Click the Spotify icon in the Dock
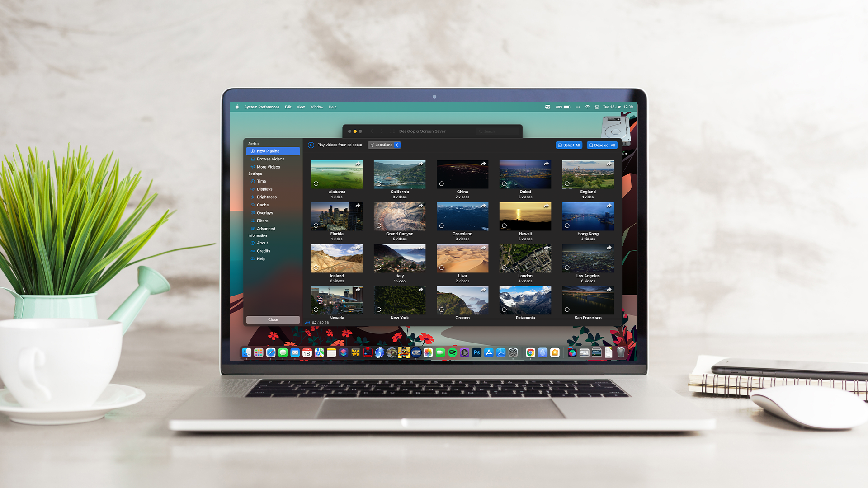 pos(452,353)
